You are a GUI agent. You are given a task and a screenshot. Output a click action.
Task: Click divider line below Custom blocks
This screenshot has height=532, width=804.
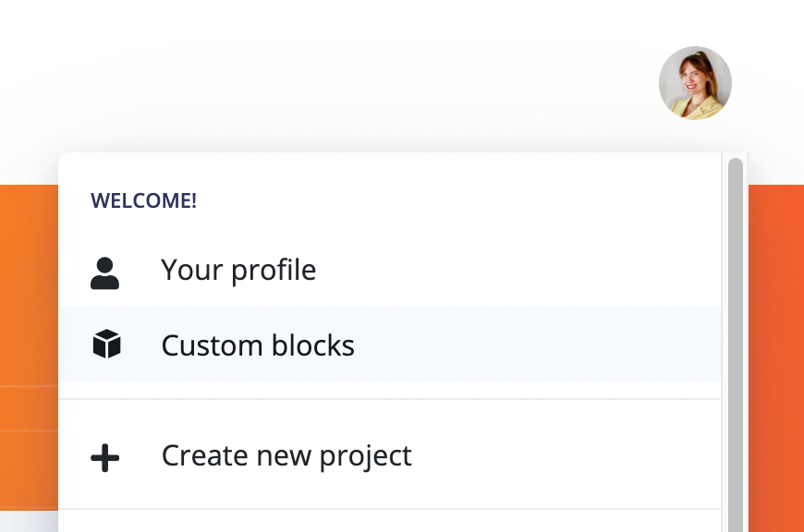click(388, 399)
